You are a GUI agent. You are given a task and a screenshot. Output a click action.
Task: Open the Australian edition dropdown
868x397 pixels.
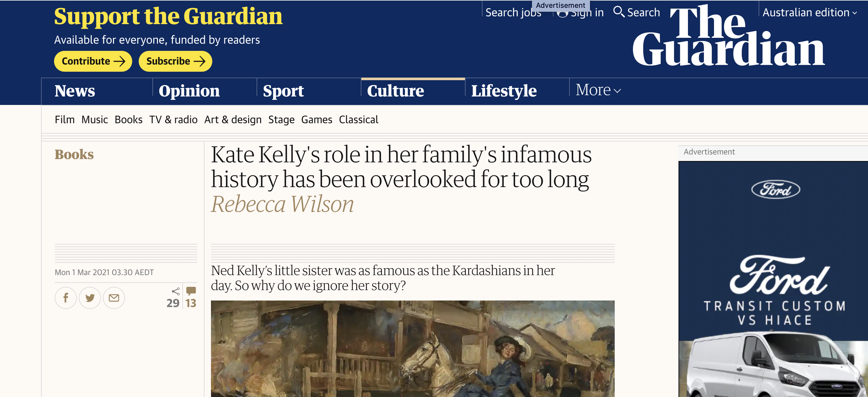point(809,12)
